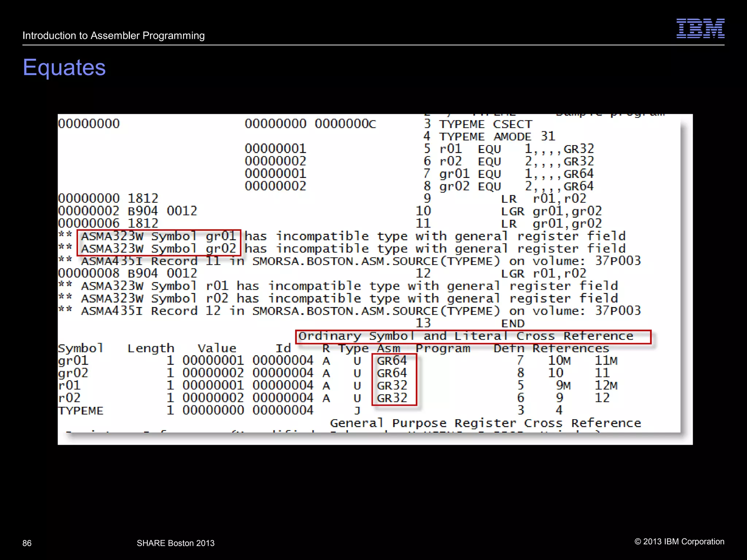
Task: Click the 'References' column header
Action: tap(571, 349)
